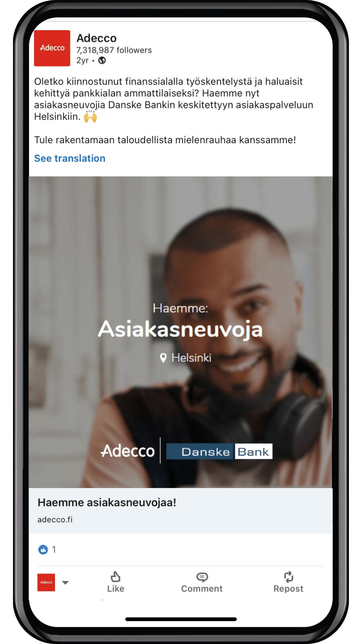The image size is (362, 644).
Task: Tap the Danske Bank logo in image
Action: (x=220, y=451)
